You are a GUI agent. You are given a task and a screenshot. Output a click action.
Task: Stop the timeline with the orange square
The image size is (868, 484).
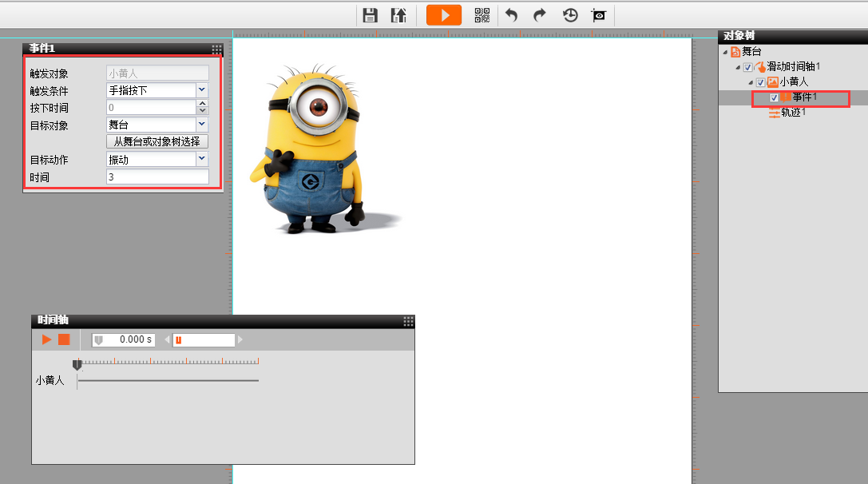[x=64, y=339]
